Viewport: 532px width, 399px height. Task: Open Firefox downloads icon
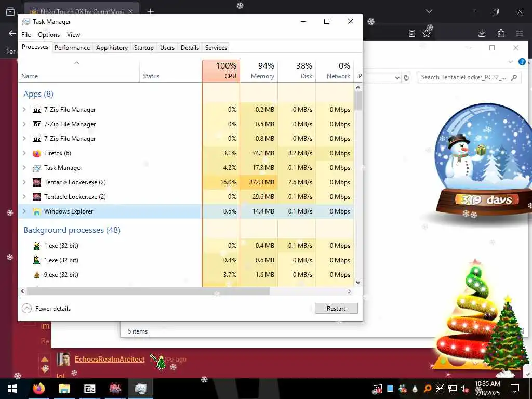(x=482, y=33)
